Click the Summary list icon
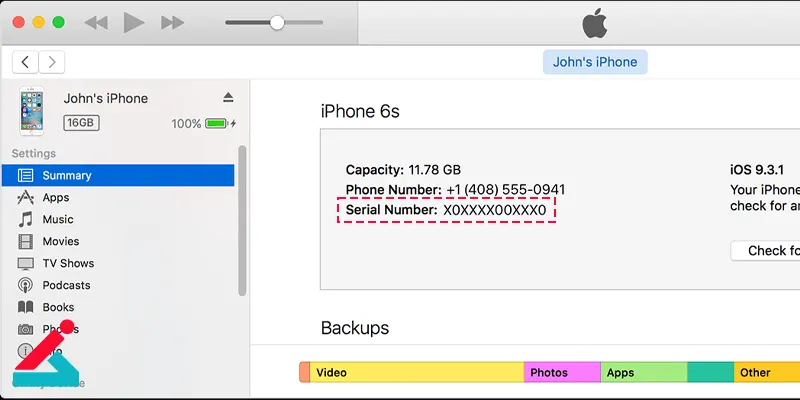 point(26,176)
